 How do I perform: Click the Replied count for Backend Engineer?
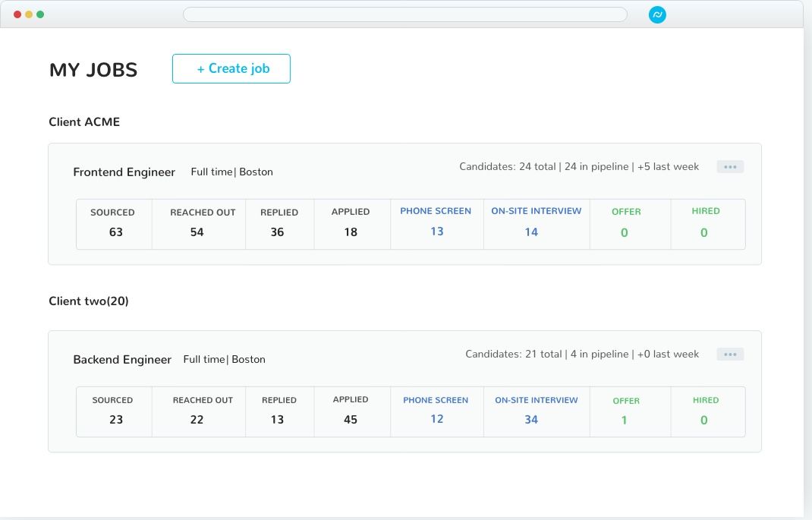[279, 410]
